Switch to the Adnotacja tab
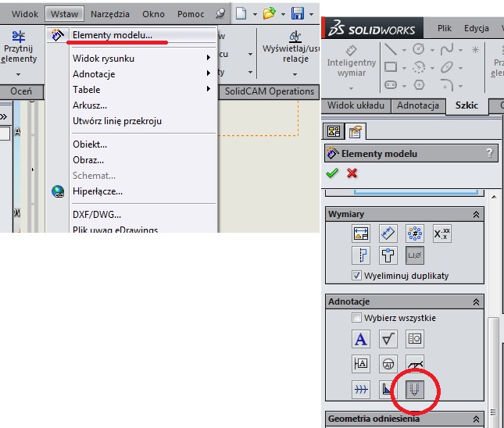504x428 pixels. click(x=418, y=105)
